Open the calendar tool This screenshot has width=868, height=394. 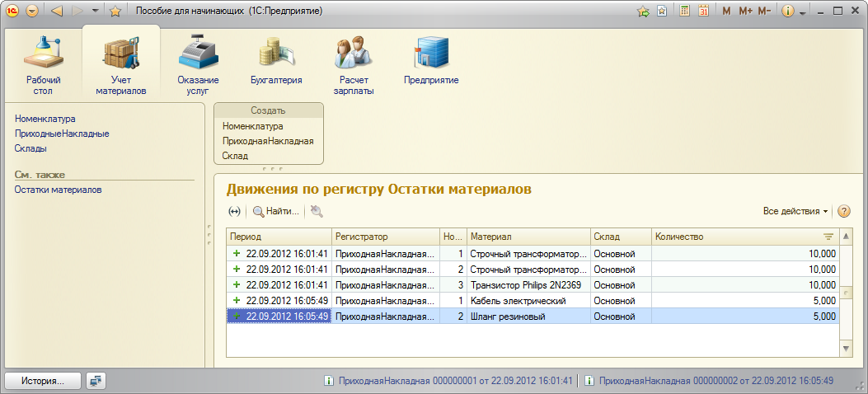704,11
